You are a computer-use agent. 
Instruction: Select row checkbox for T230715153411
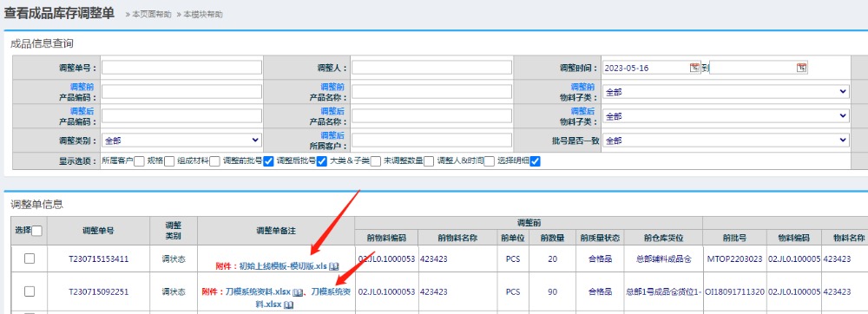(x=30, y=258)
